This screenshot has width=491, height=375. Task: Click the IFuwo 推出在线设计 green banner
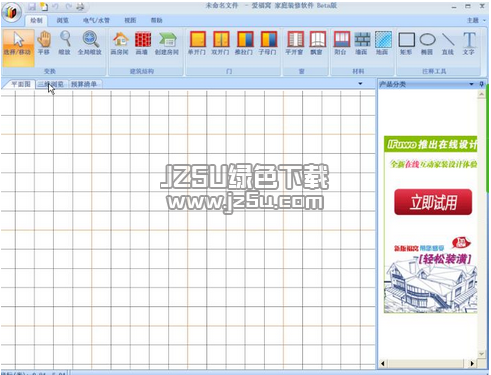click(x=431, y=144)
